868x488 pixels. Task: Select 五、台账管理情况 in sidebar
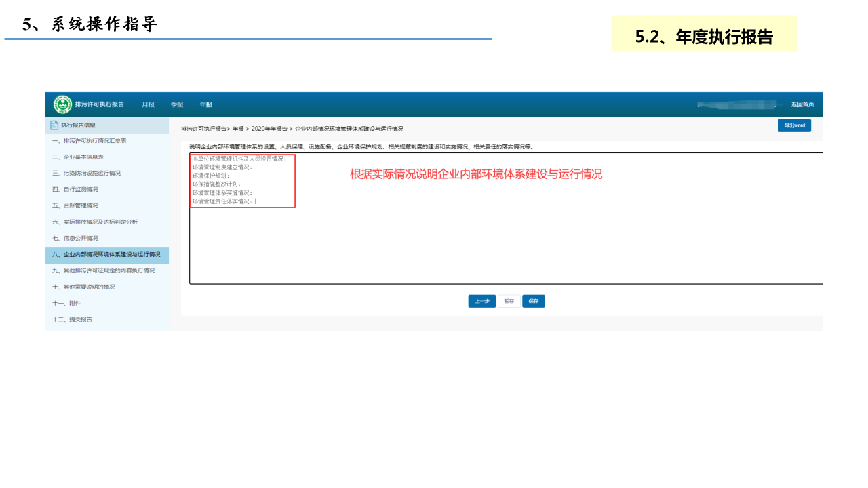click(75, 206)
